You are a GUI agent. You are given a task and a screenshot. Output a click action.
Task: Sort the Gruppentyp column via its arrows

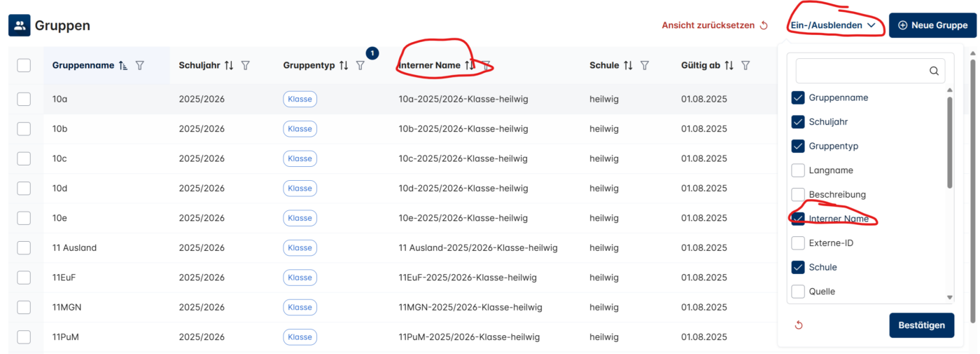pyautogui.click(x=344, y=65)
